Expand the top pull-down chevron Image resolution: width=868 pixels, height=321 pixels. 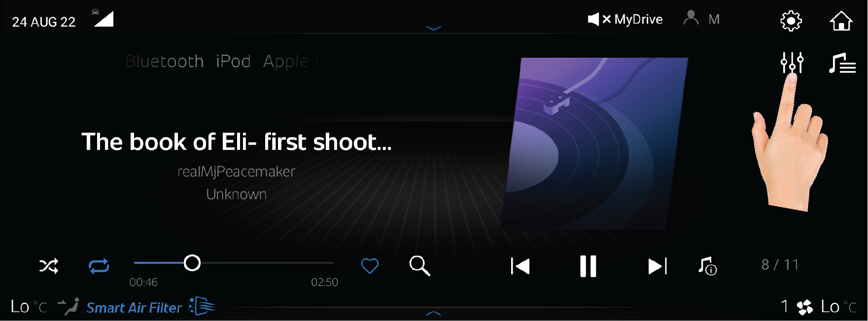[x=433, y=28]
